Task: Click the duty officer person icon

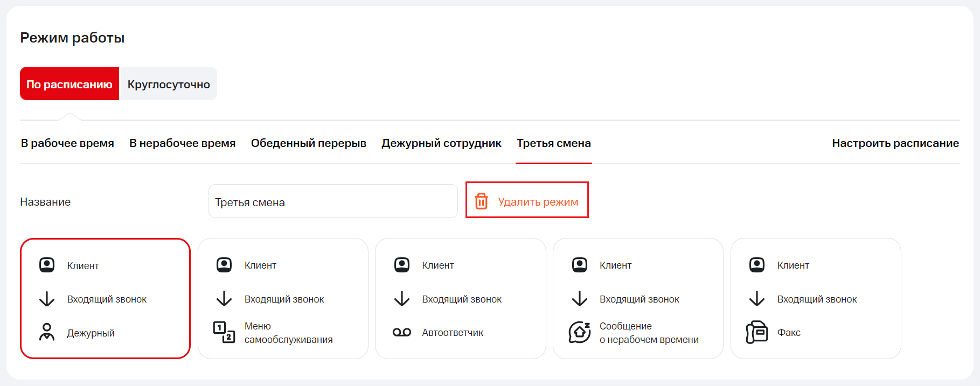Action: (47, 332)
